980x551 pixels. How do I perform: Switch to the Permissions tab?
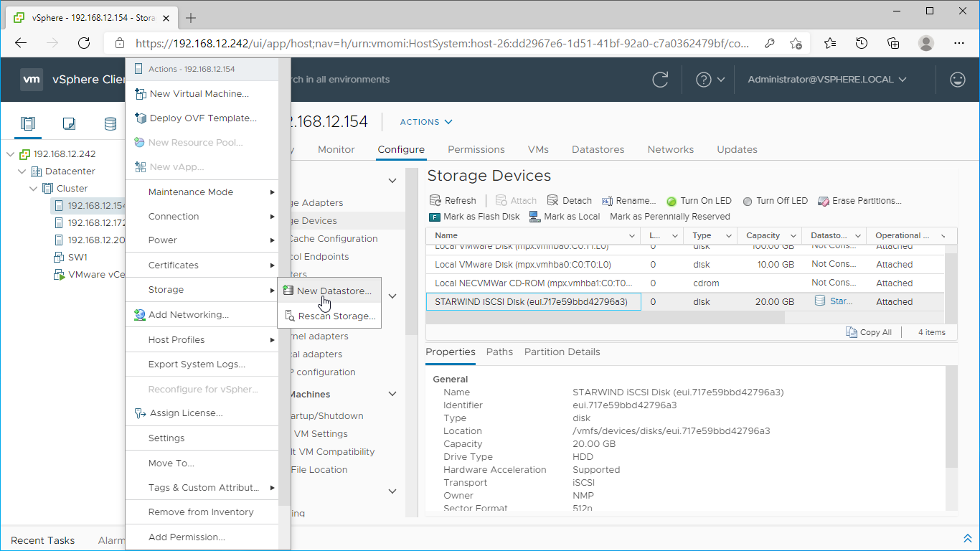(x=476, y=149)
